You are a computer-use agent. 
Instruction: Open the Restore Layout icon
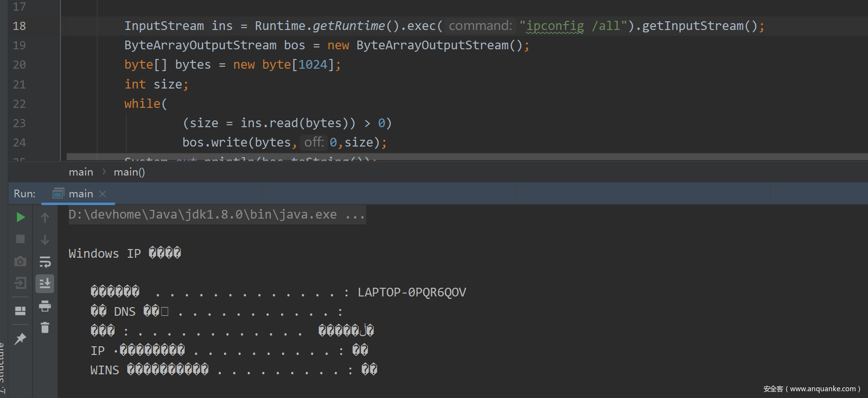pyautogui.click(x=20, y=310)
